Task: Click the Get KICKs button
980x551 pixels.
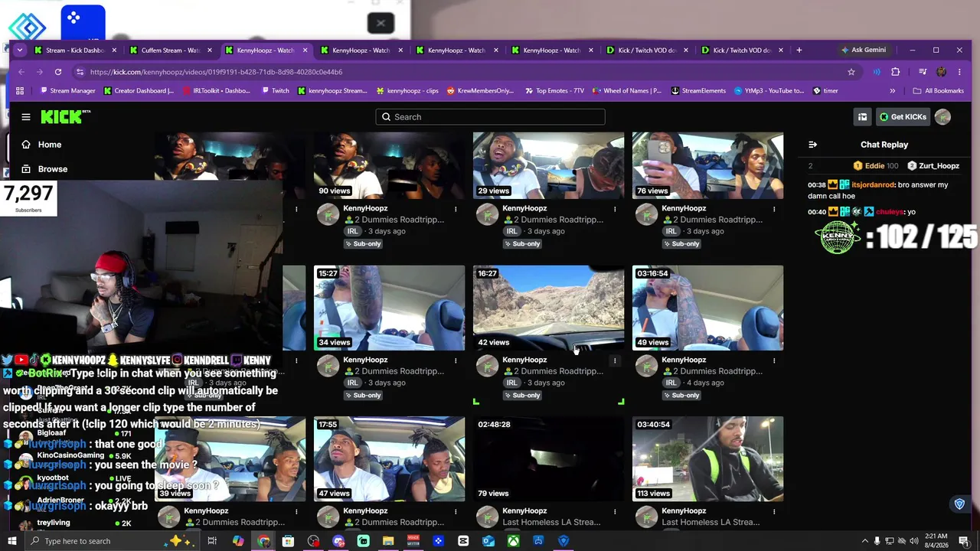Action: click(x=903, y=117)
